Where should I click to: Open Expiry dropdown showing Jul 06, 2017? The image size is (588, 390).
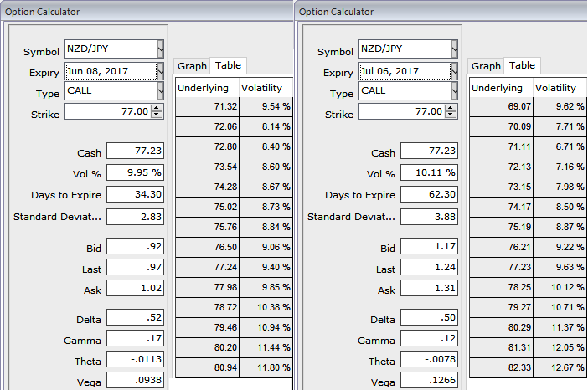[x=455, y=71]
